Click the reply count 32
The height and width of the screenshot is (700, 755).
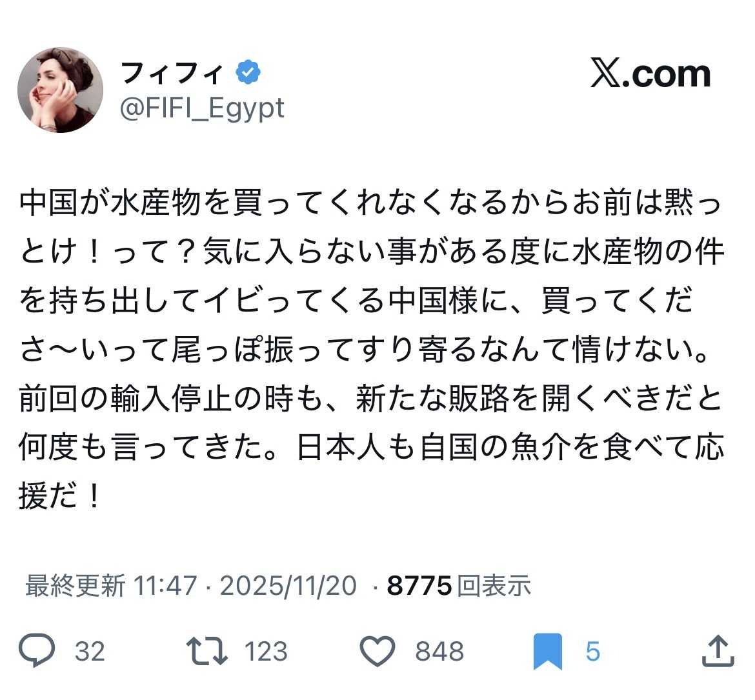[x=90, y=651]
